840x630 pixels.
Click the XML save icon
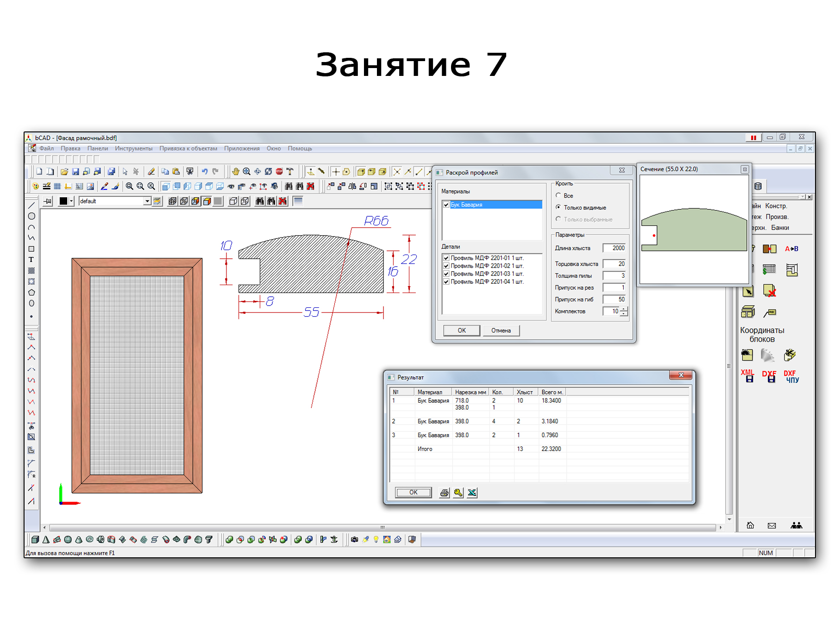click(748, 376)
